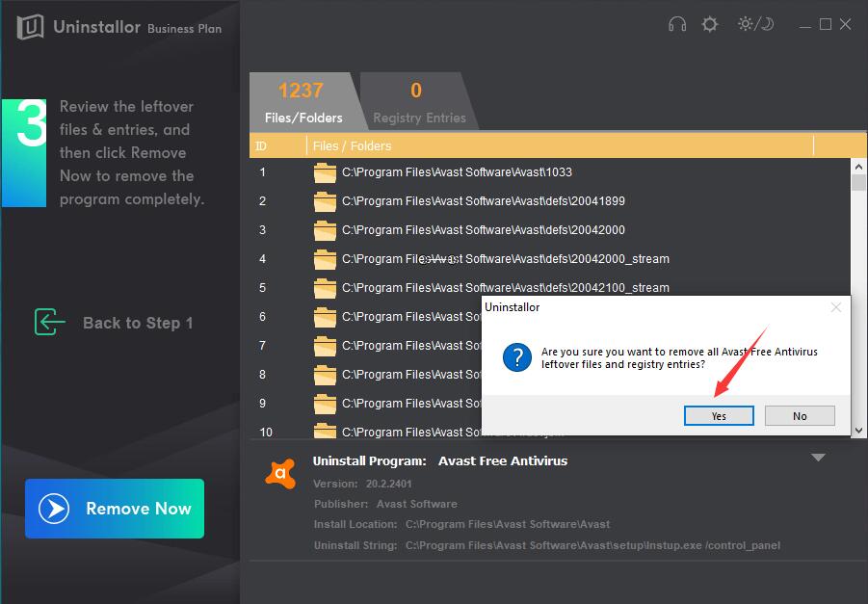The image size is (868, 604).
Task: Go Back to Step 1
Action: (138, 323)
